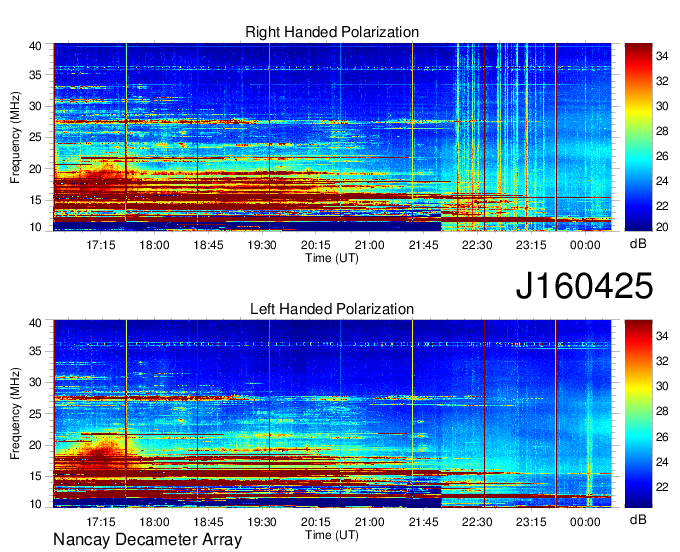Click the 10 MHz tick on the Left Handed plot
Image resolution: width=680 pixels, height=552 pixels.
click(36, 504)
